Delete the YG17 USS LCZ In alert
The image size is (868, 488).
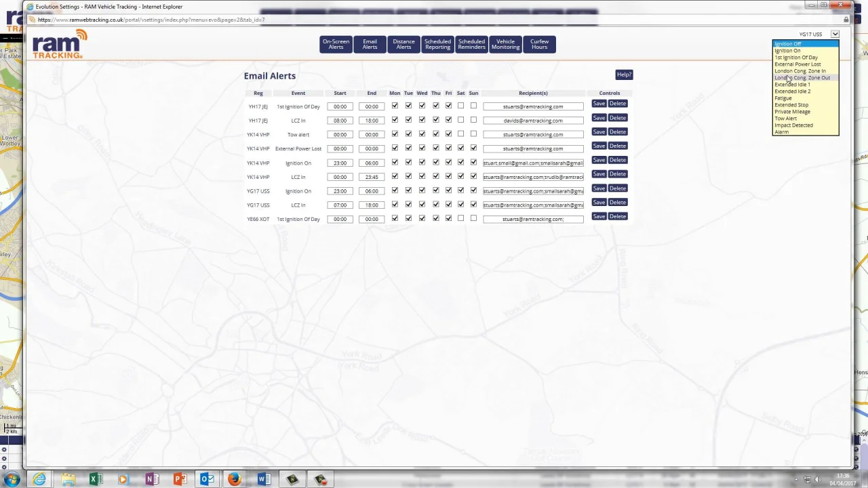[x=617, y=202]
